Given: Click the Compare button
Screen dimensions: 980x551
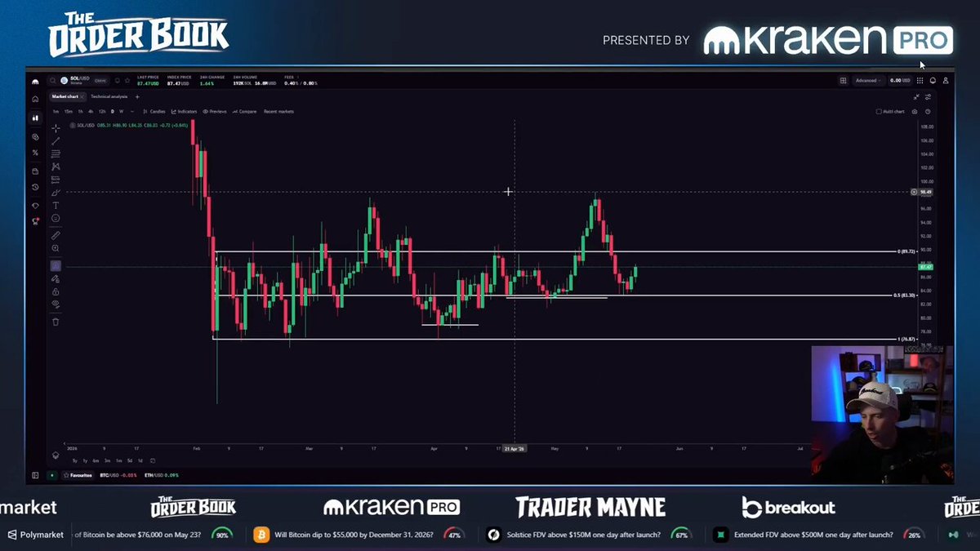Looking at the screenshot, I should [244, 112].
